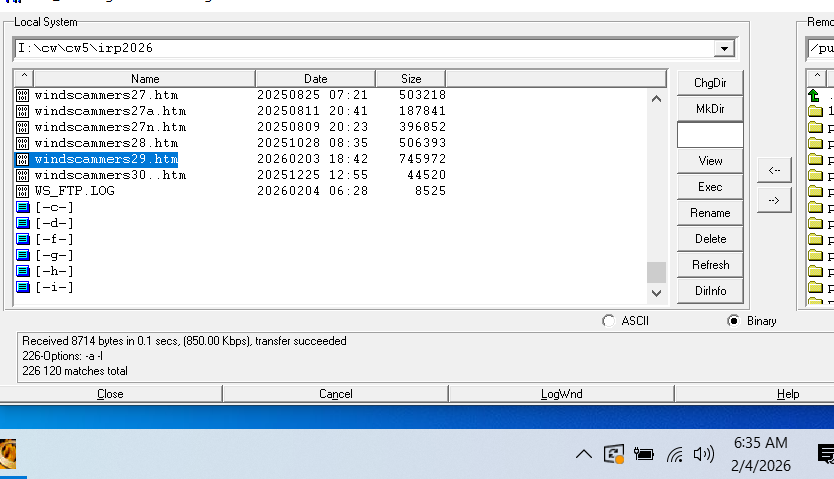Viewport: 834px width, 479px height.
Task: Show hidden system tray icons chevron
Action: (583, 455)
